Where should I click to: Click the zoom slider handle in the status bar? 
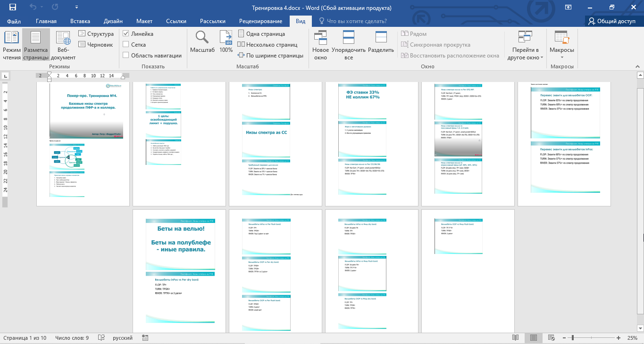point(572,338)
